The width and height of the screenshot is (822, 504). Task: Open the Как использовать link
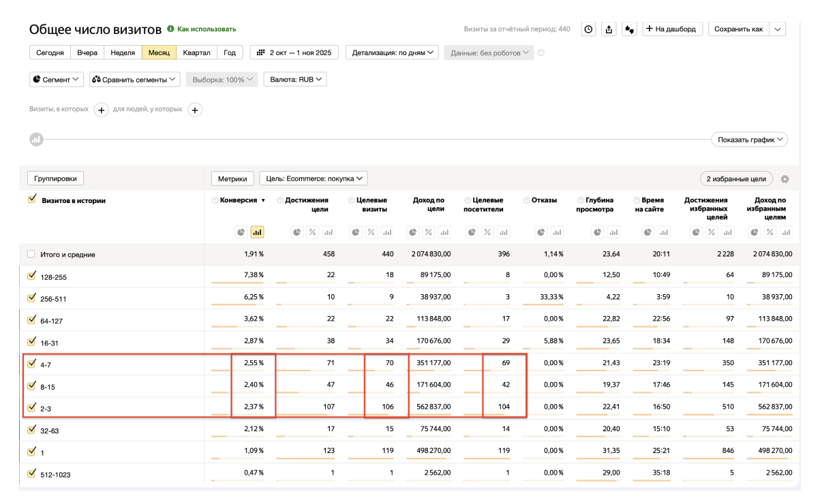206,29
